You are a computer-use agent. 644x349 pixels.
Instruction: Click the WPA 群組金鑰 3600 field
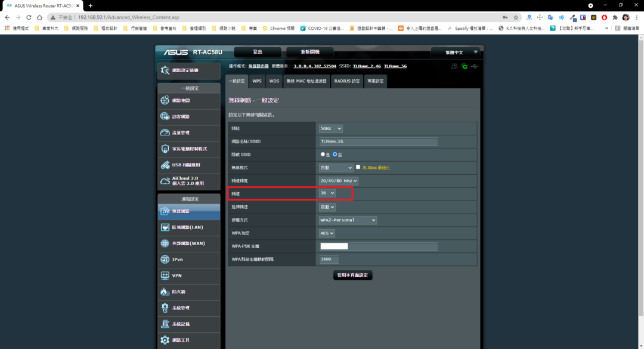tap(329, 260)
